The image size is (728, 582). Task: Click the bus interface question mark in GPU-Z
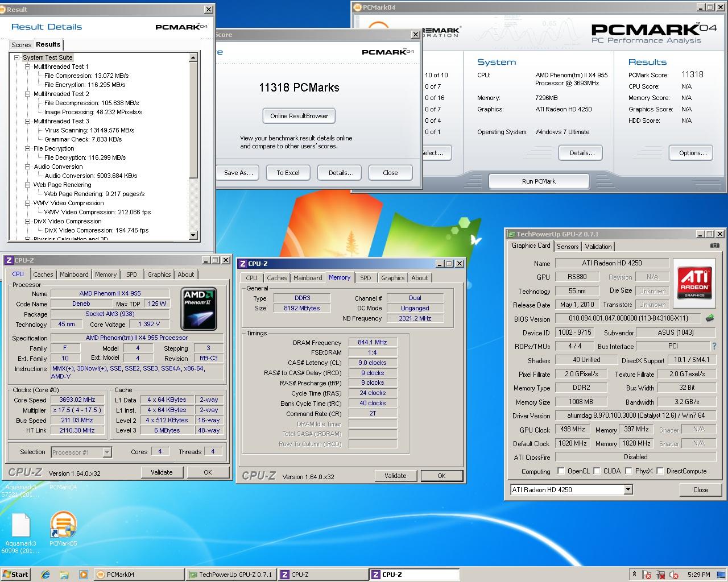point(714,346)
